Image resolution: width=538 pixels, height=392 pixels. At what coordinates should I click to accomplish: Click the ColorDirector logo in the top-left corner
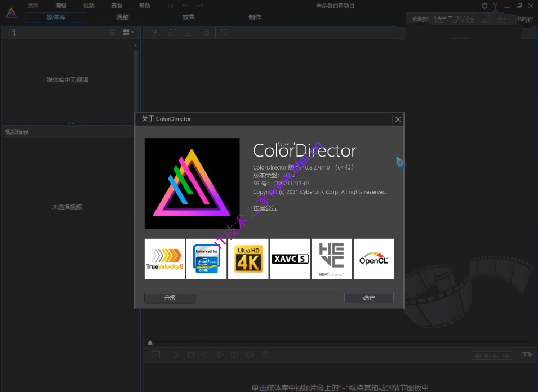11,13
